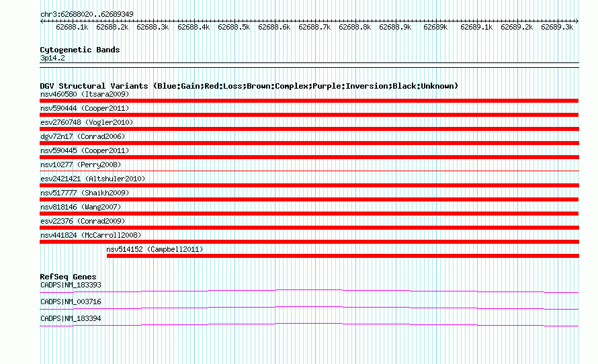The height and width of the screenshot is (364, 598).
Task: Click the left arrowhead of the ruler
Action: (x=42, y=21)
